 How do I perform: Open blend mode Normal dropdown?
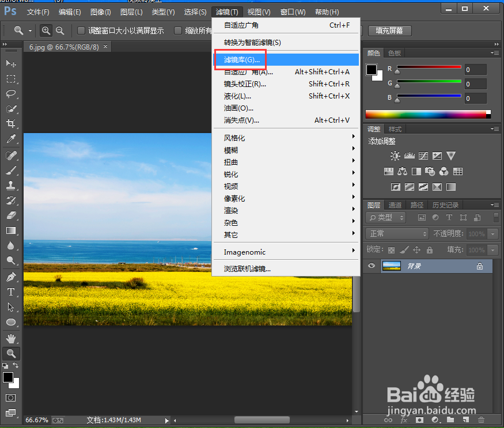tap(397, 233)
